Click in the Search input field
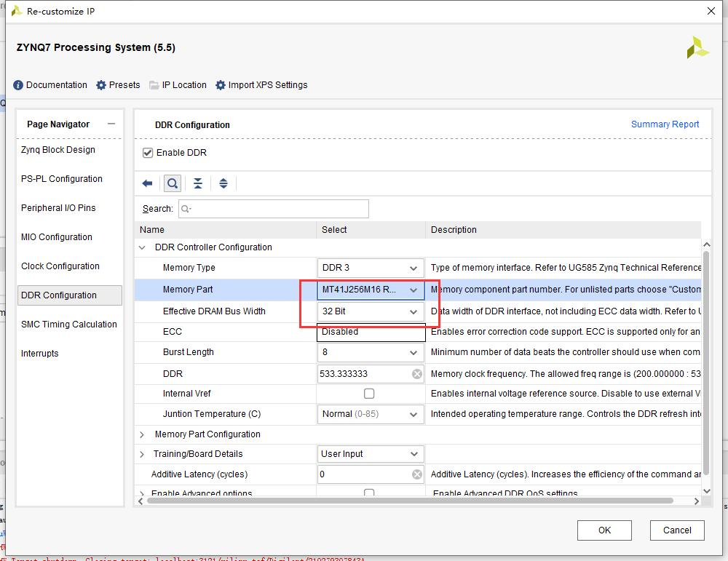Screen dimensions: 728x561 coord(274,209)
